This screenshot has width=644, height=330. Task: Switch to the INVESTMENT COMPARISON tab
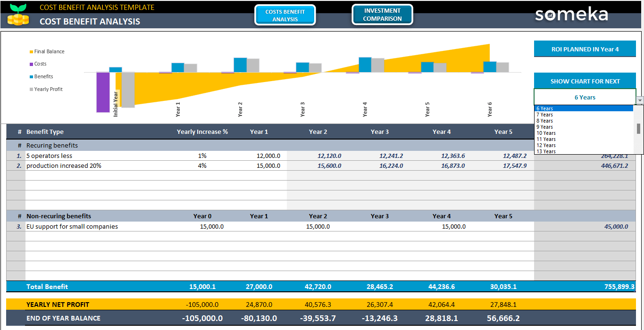point(382,14)
